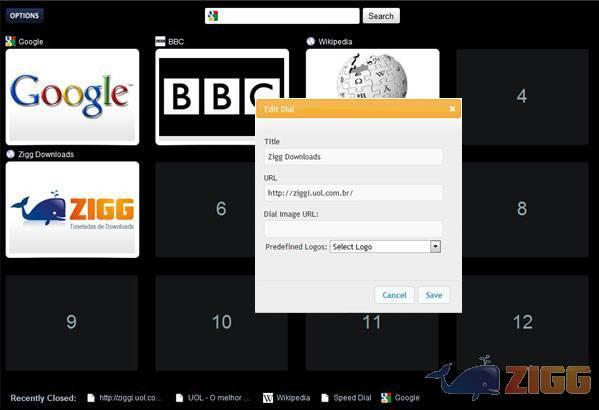Click the Search button

(x=381, y=16)
